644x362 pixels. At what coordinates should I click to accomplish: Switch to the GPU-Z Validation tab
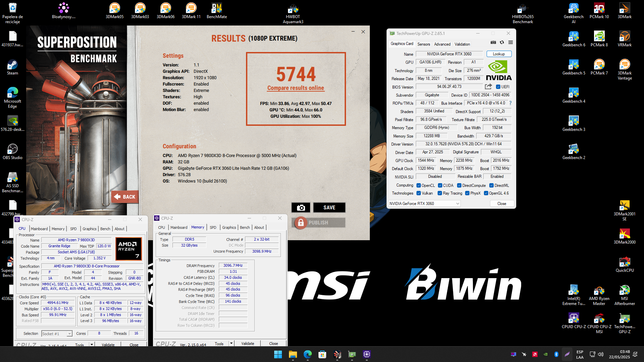(462, 44)
